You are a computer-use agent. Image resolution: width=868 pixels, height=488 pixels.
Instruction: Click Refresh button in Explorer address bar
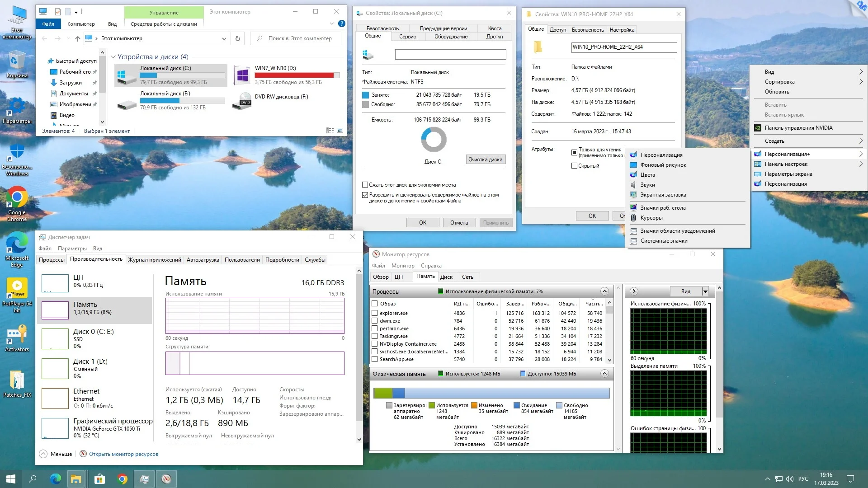point(237,38)
